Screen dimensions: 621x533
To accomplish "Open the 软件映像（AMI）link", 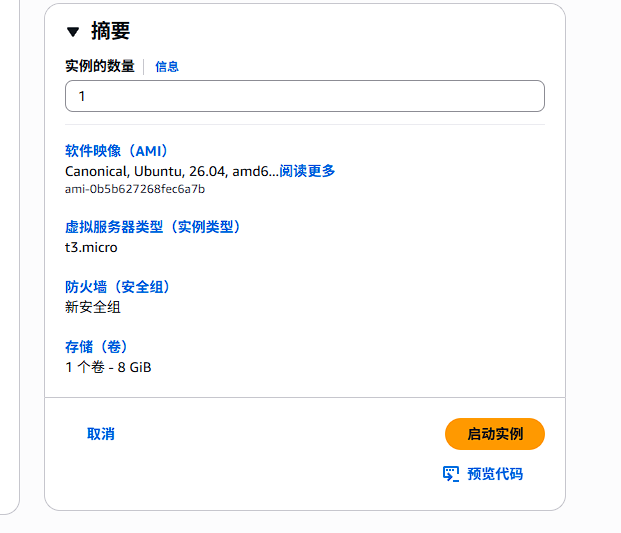I will 118,151.
